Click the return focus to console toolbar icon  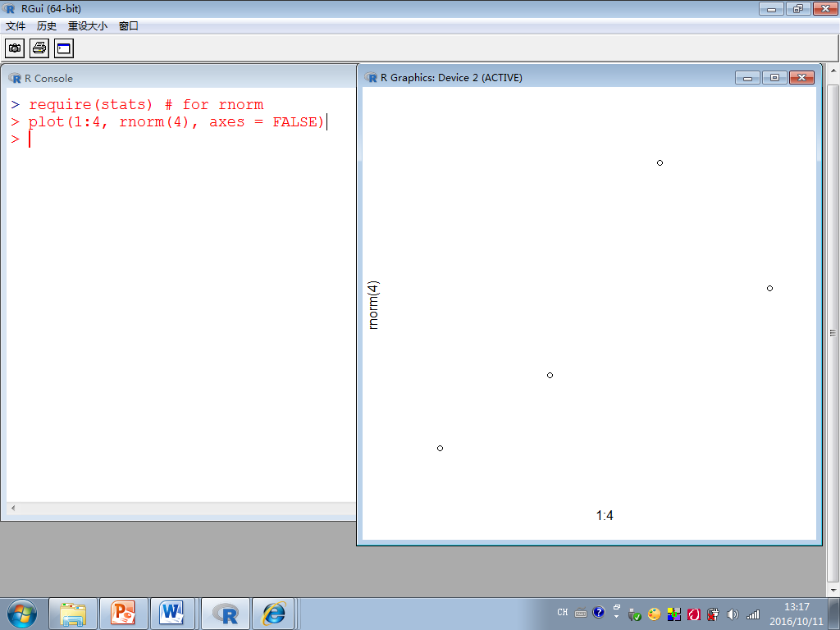click(x=64, y=48)
